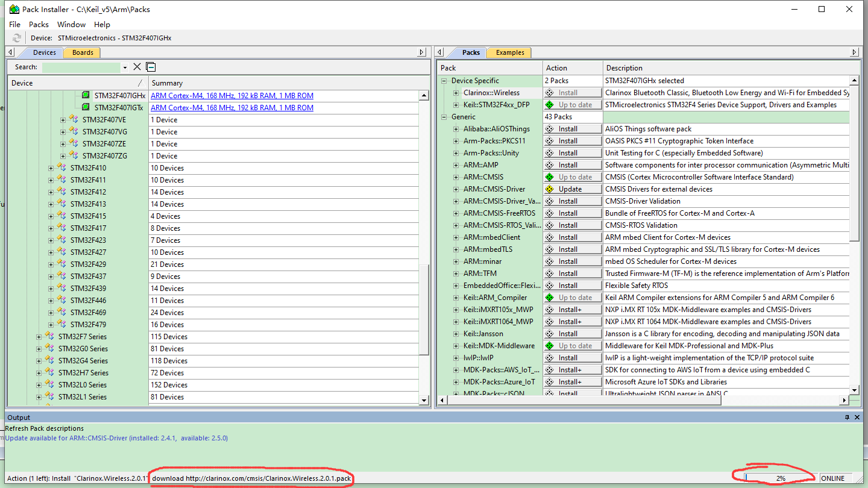Install the Alibaba::AliOSThings pack
Image resolution: width=868 pixels, height=488 pixels.
coord(573,129)
